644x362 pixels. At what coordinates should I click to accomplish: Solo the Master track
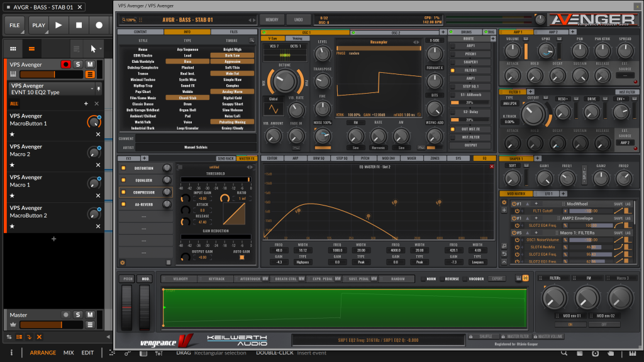point(77,315)
